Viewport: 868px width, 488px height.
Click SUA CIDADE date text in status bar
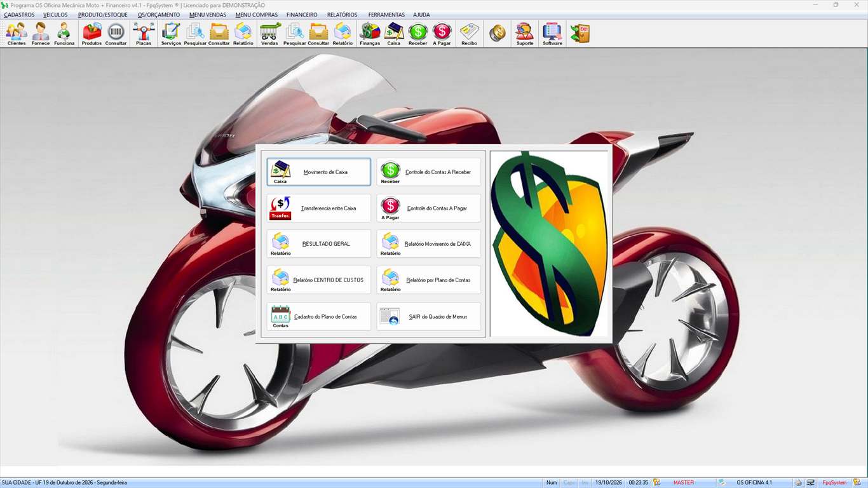64,483
